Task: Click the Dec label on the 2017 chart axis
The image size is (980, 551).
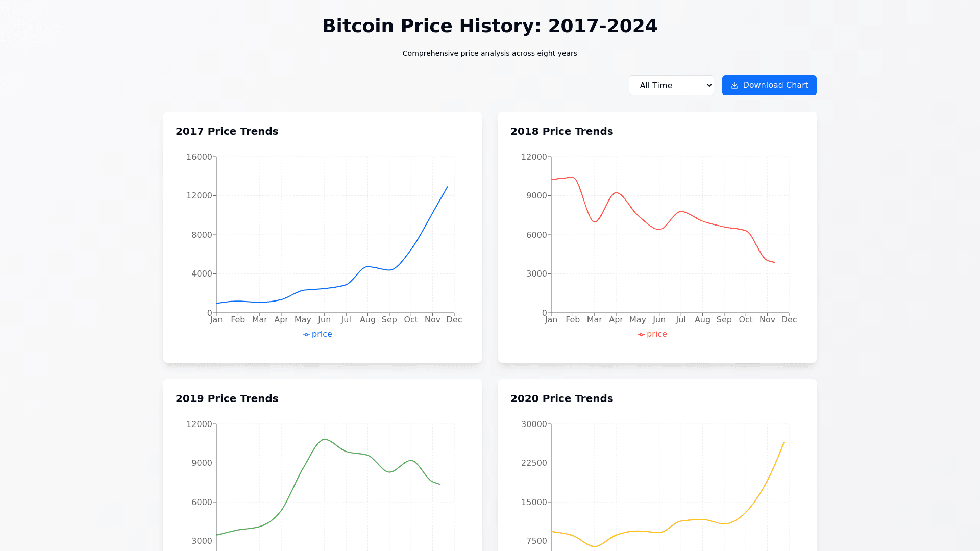Action: [x=454, y=320]
